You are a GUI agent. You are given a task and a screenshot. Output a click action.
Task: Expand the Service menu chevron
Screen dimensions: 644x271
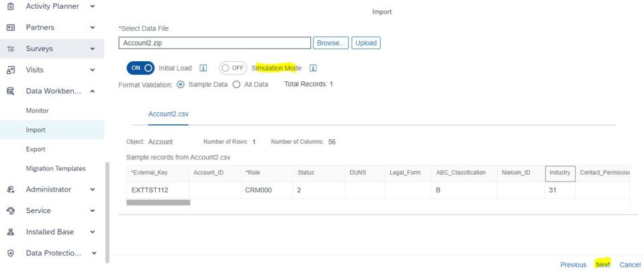[92, 210]
